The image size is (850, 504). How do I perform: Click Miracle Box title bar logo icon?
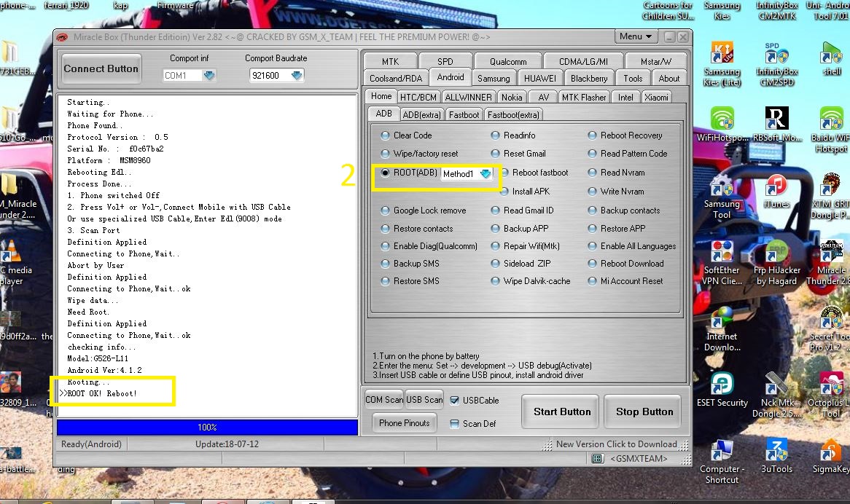click(x=63, y=37)
